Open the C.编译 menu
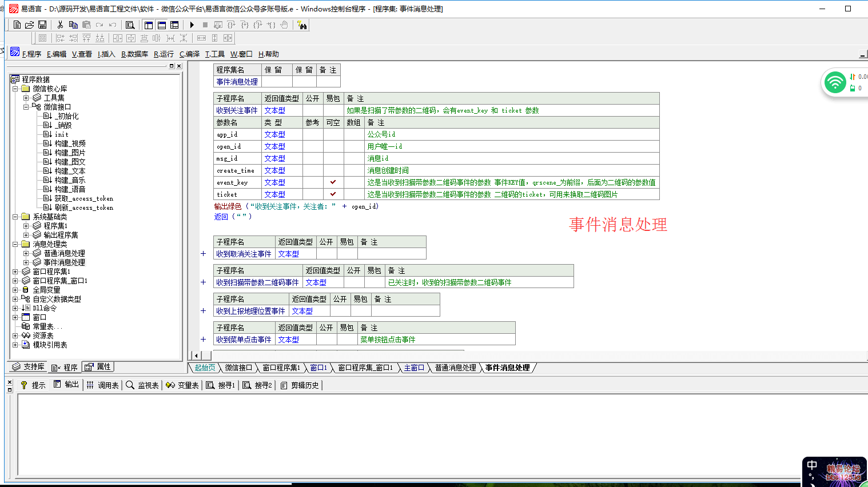868x487 pixels. tap(189, 54)
